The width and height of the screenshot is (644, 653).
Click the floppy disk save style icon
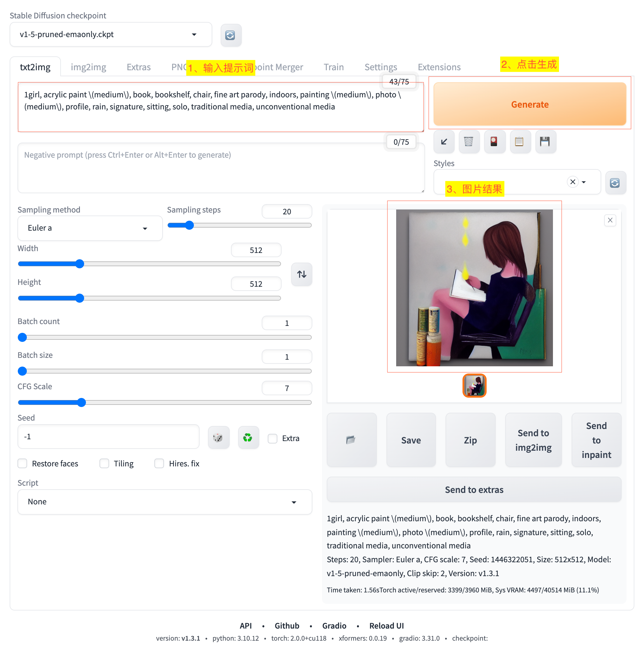545,142
